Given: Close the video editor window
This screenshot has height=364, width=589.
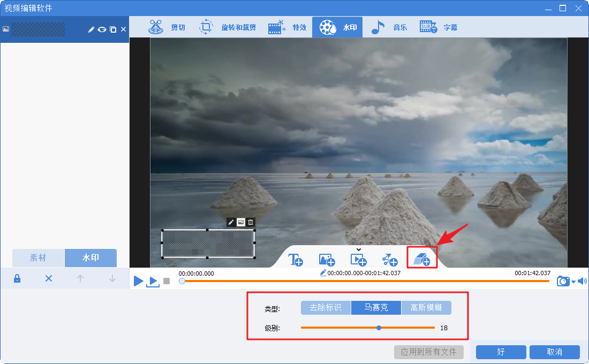Looking at the screenshot, I should [578, 8].
